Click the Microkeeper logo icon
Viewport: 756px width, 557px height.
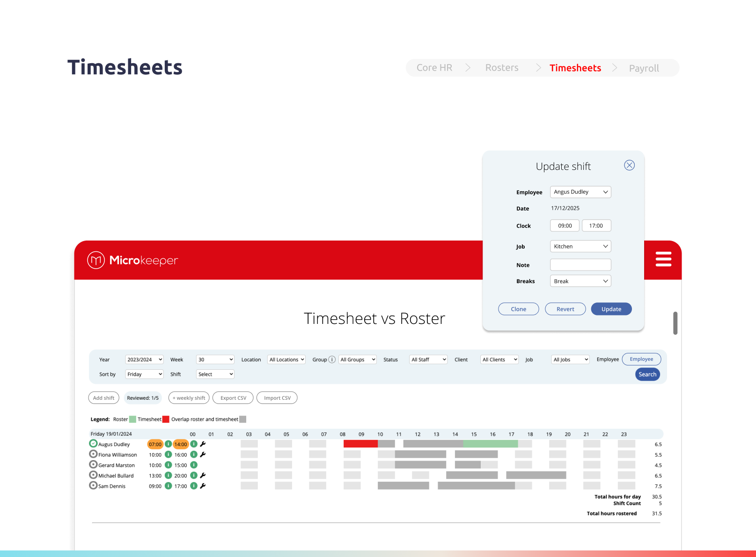click(95, 260)
